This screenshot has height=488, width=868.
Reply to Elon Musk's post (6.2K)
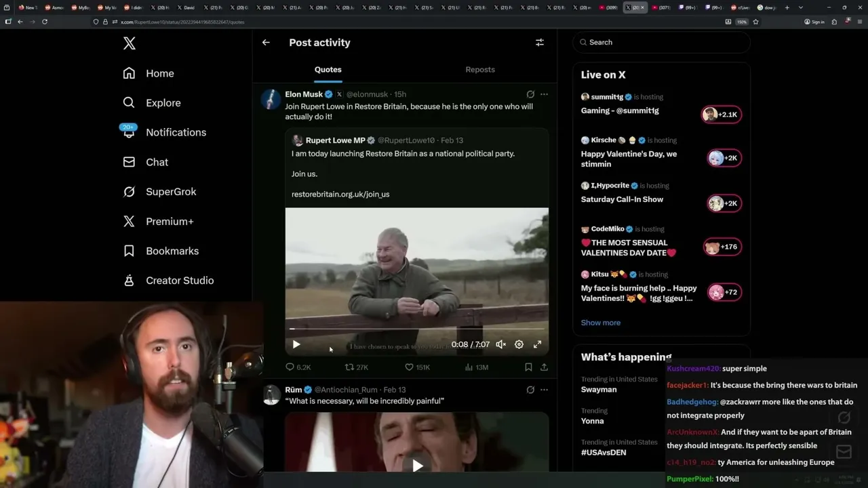click(x=298, y=367)
